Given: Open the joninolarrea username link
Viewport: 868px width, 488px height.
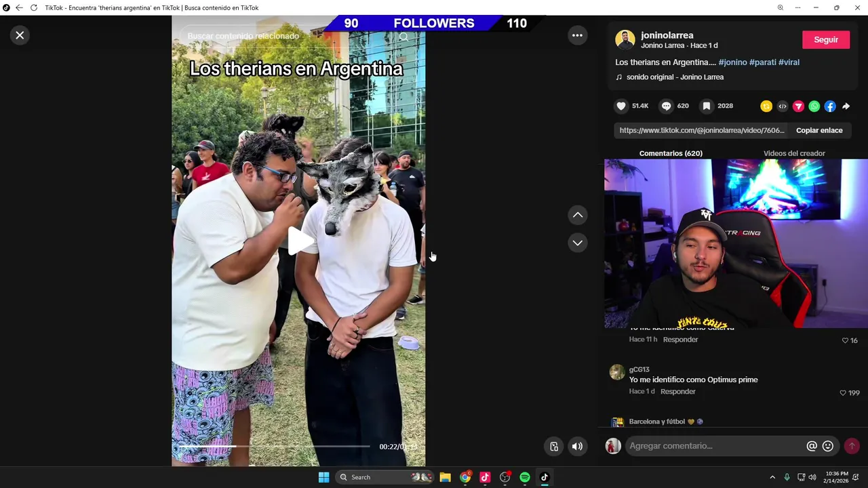Looking at the screenshot, I should 667,35.
